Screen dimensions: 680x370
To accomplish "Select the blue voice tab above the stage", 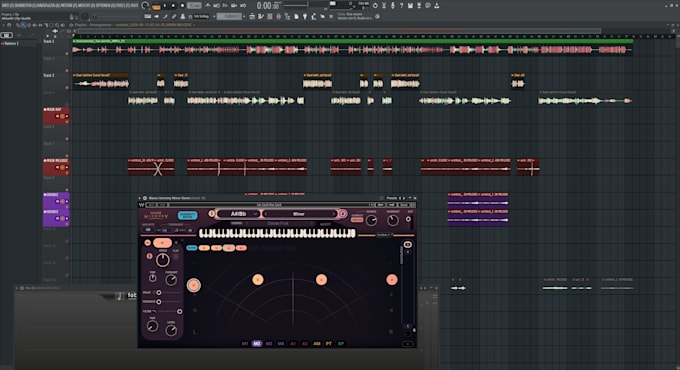I will [192, 248].
